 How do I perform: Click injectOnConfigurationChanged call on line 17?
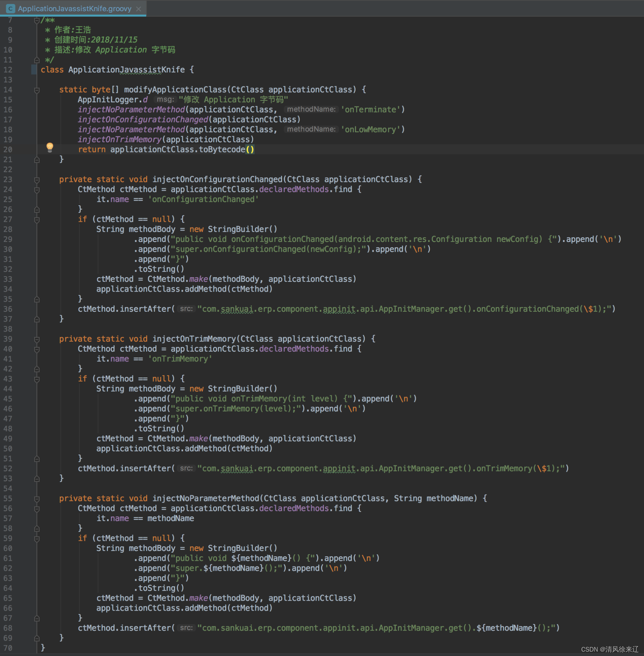coord(143,120)
